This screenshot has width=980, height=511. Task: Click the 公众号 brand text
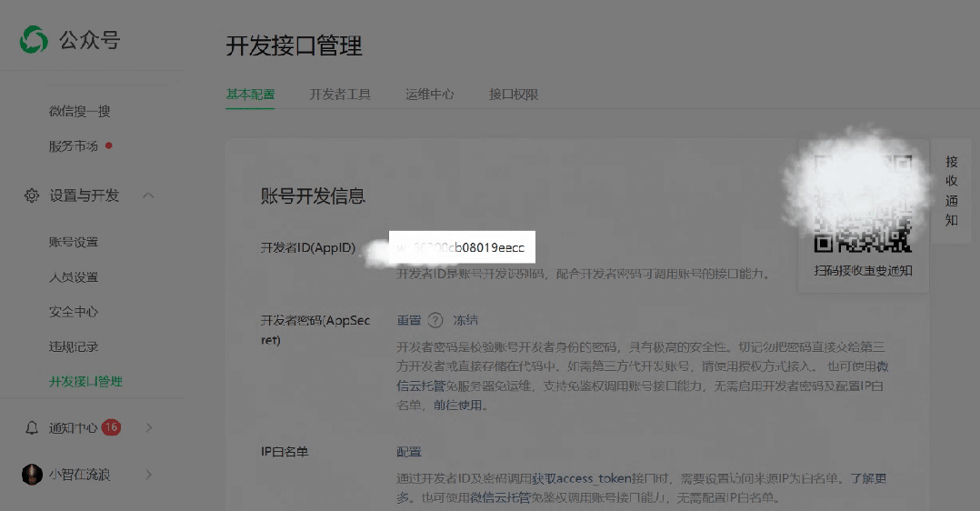click(x=89, y=40)
